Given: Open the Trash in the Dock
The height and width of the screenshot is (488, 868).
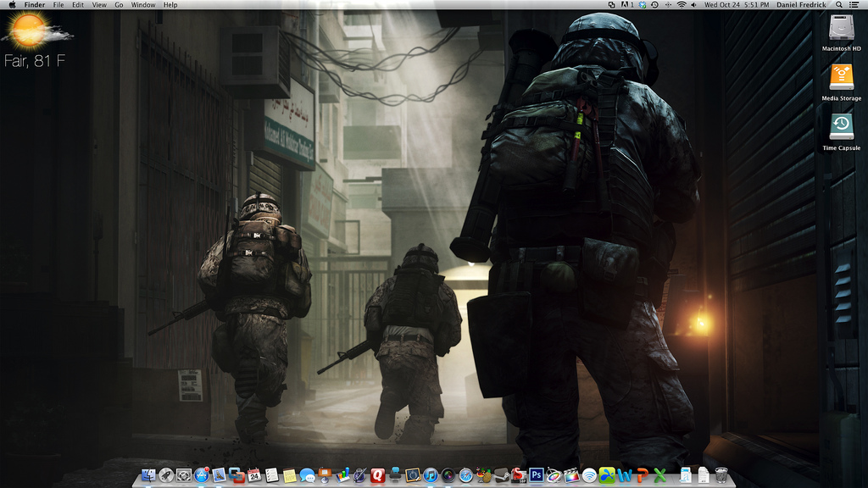Looking at the screenshot, I should click(x=721, y=474).
